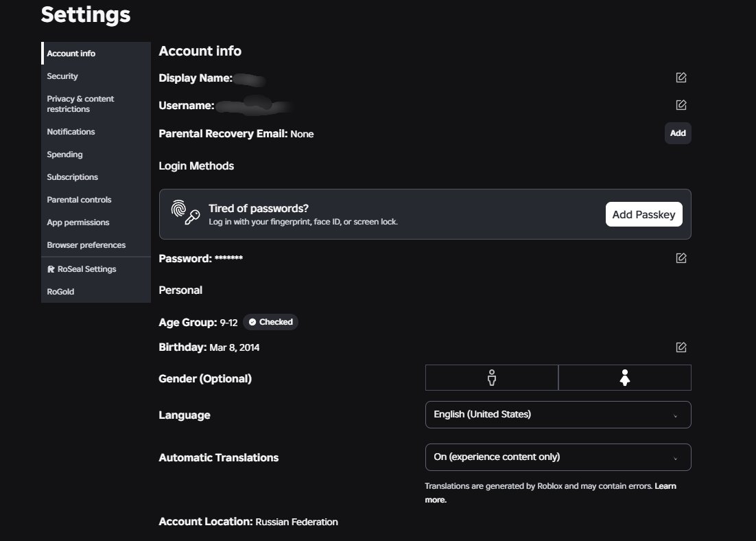
Task: Click the Checked age verification badge
Action: pyautogui.click(x=270, y=322)
